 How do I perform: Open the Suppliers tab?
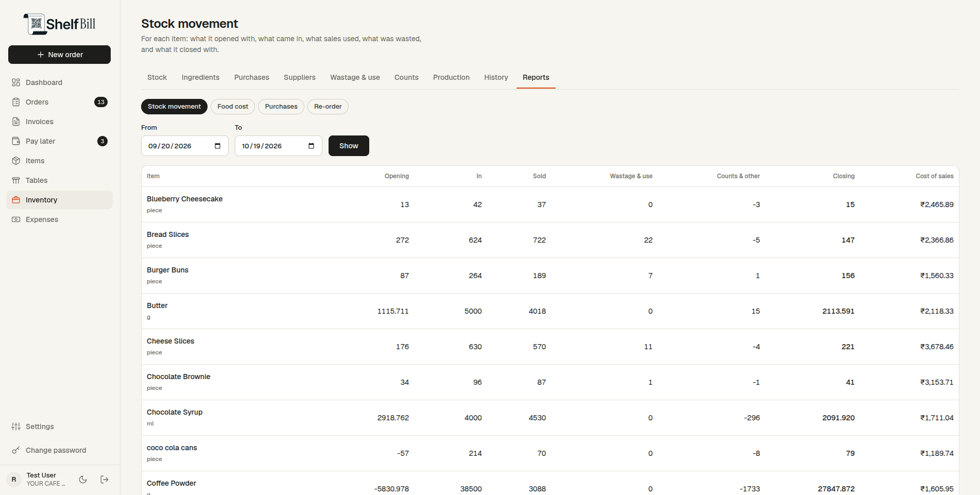(x=300, y=77)
